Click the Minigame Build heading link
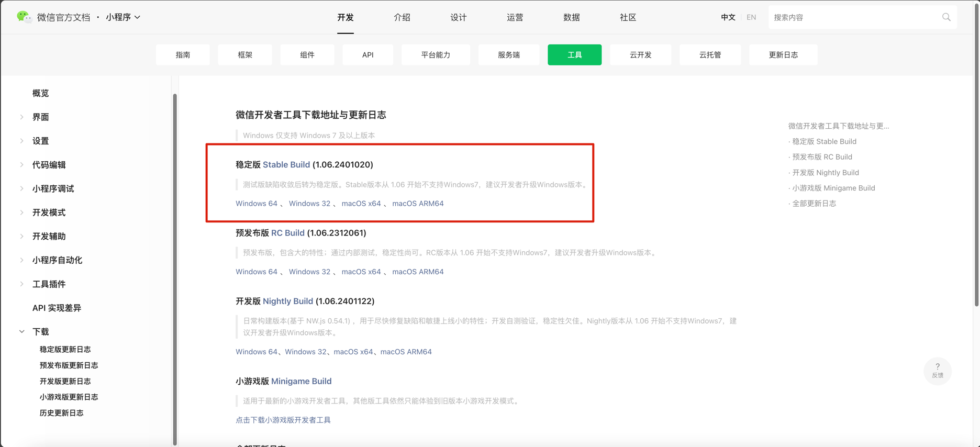Screen dimensions: 980x447 click(302, 381)
